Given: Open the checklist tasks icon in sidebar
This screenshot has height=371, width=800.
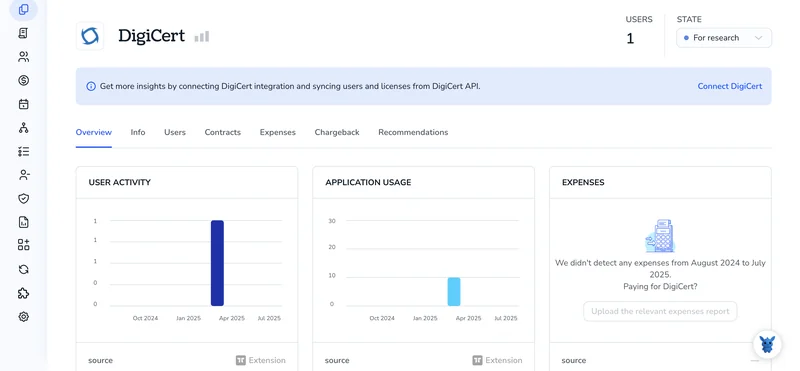Looking at the screenshot, I should (x=23, y=152).
